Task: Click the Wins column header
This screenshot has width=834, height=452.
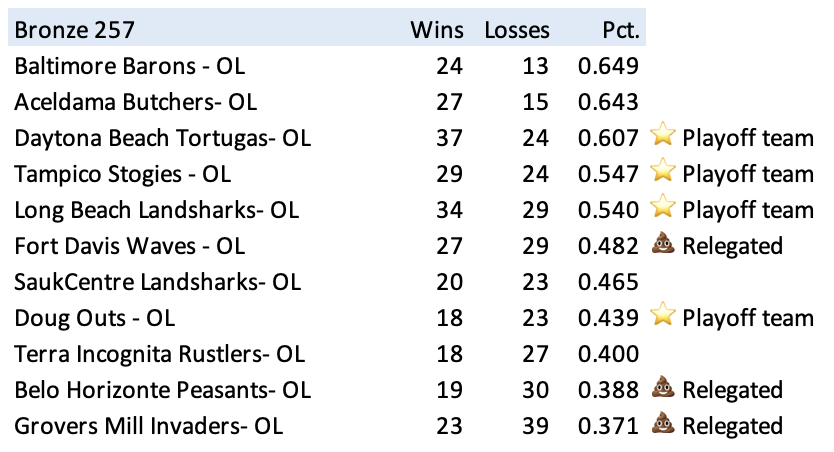Action: tap(436, 29)
